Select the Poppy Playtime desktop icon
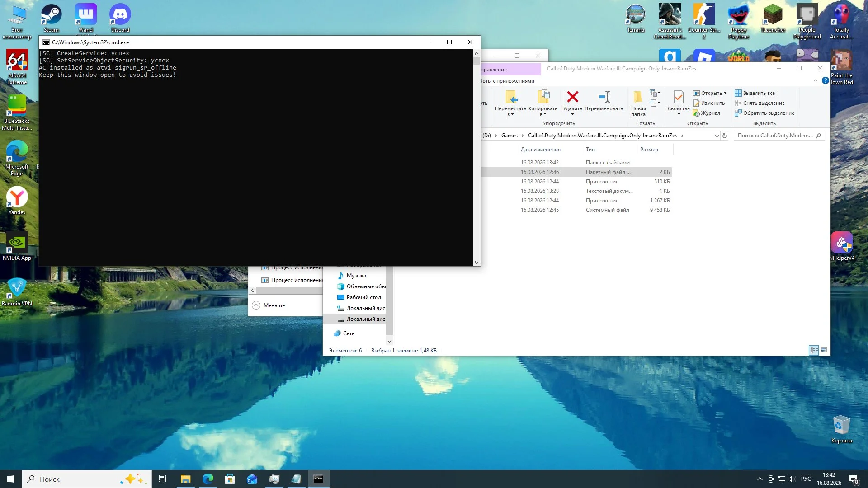This screenshot has width=868, height=488. point(739,21)
